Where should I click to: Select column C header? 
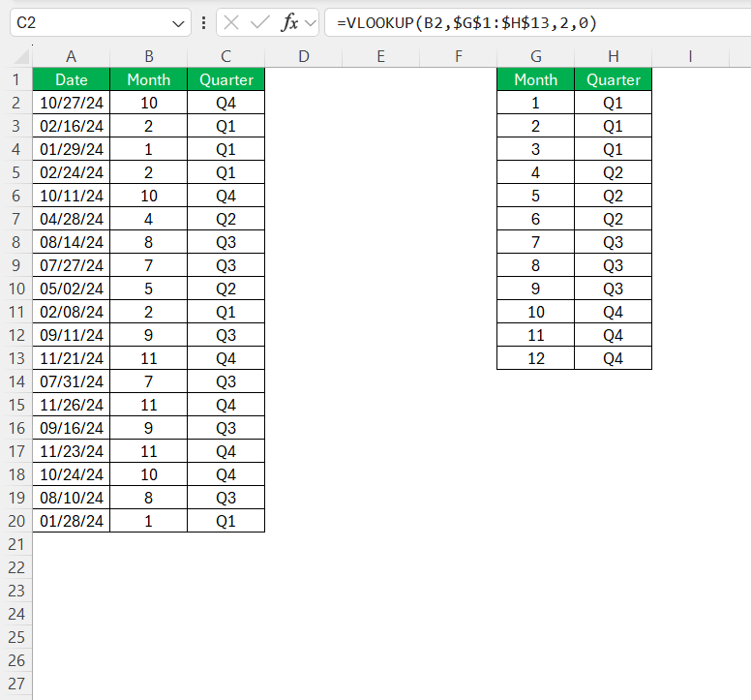click(x=226, y=56)
